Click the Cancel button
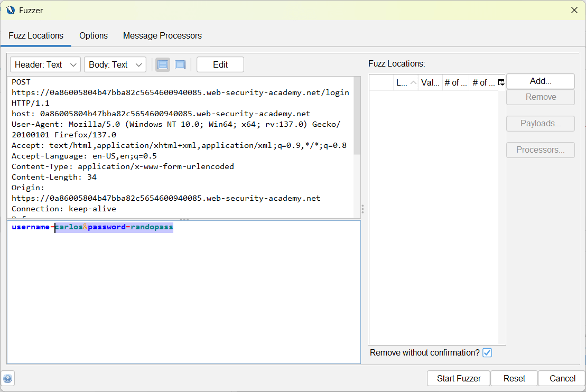This screenshot has height=392, width=586. [561, 378]
